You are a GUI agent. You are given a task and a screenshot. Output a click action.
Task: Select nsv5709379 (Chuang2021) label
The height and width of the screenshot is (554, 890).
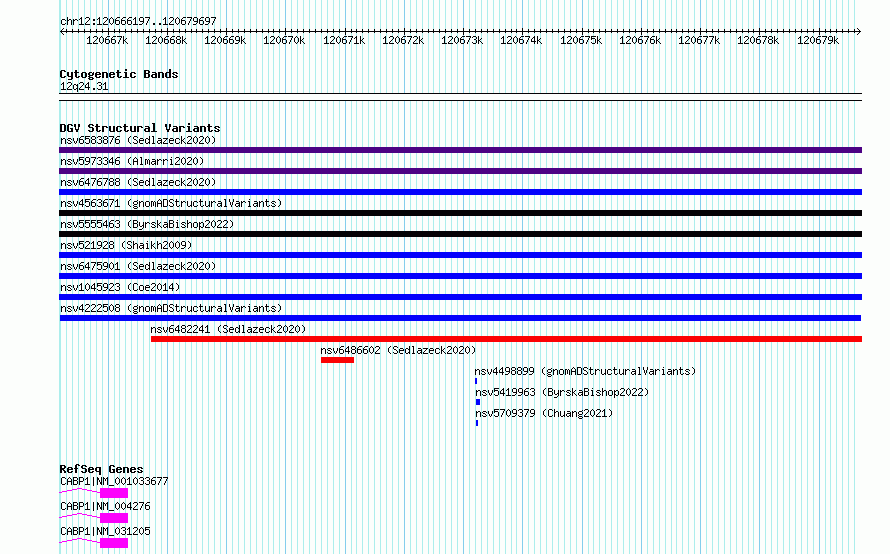click(544, 413)
